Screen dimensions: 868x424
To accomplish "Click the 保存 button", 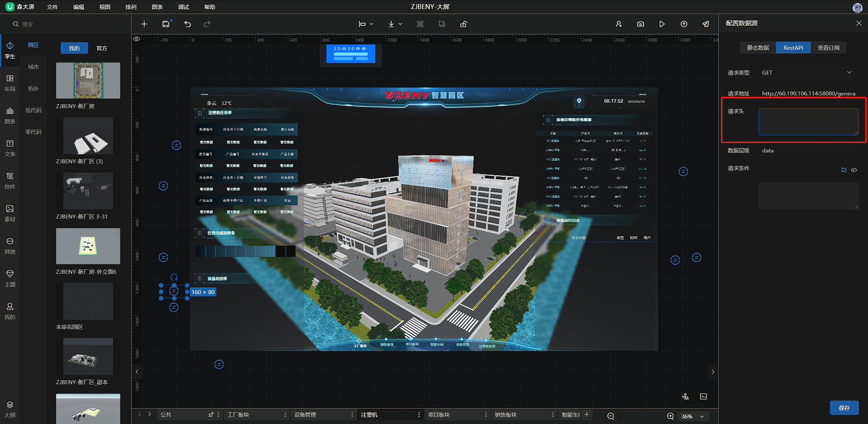I will (844, 408).
